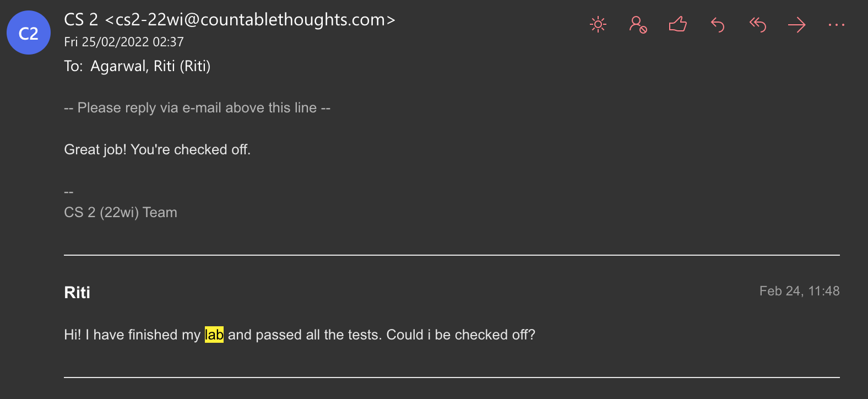Click the "Hi! I have finished my" text
Image resolution: width=868 pixels, height=399 pixels.
coord(132,335)
